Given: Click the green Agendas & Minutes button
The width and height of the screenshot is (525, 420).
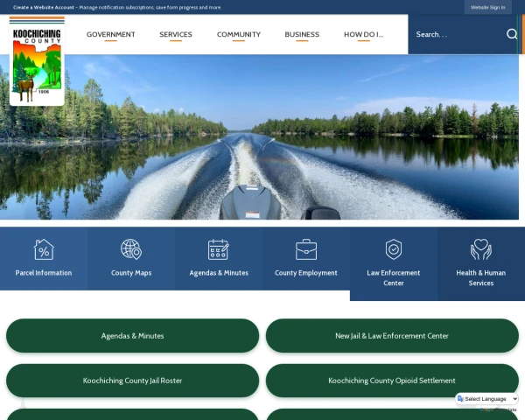Looking at the screenshot, I should [133, 336].
